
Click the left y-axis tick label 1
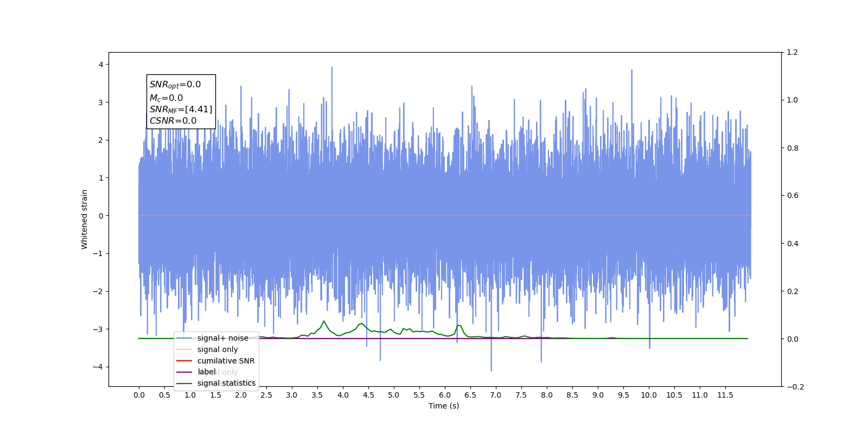coord(101,178)
